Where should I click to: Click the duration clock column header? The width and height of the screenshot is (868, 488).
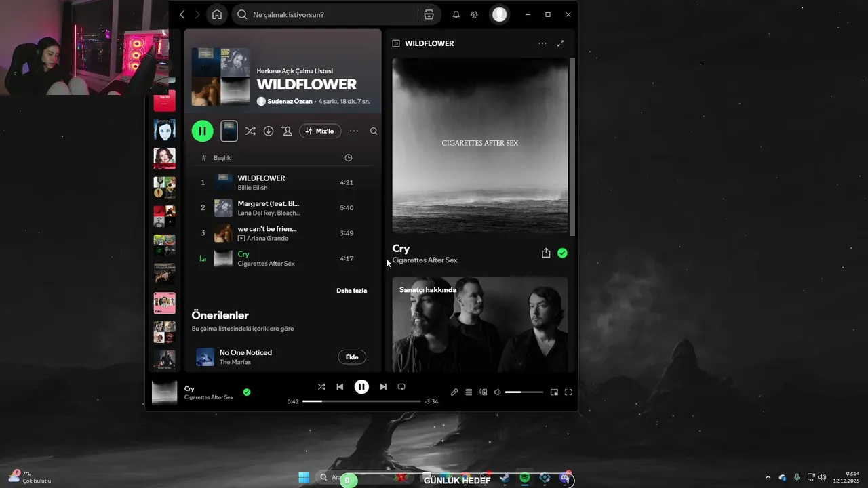(x=349, y=158)
